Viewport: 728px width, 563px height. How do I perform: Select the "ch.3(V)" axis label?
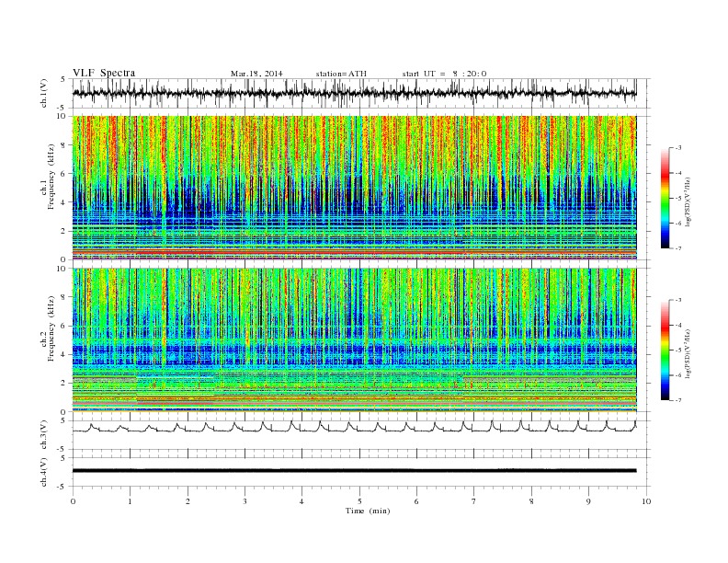click(44, 435)
